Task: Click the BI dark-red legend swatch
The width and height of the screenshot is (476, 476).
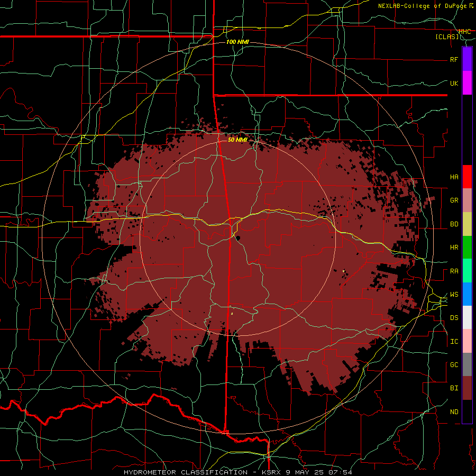Action: tap(467, 388)
